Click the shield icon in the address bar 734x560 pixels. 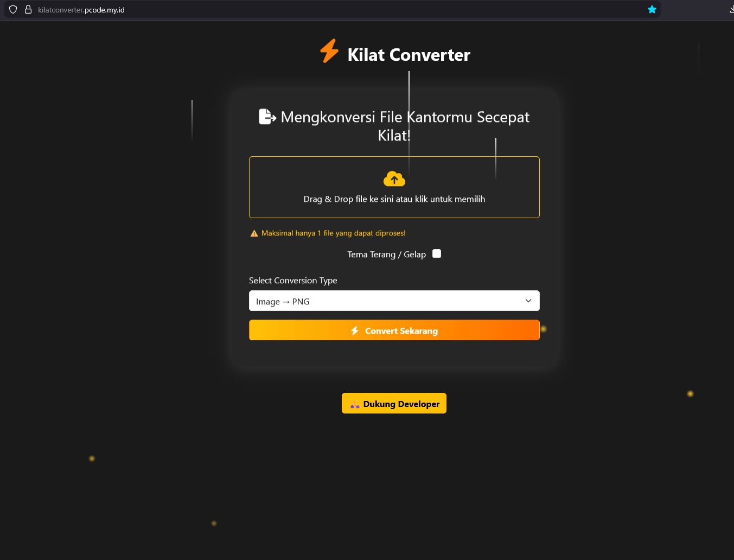pyautogui.click(x=12, y=9)
